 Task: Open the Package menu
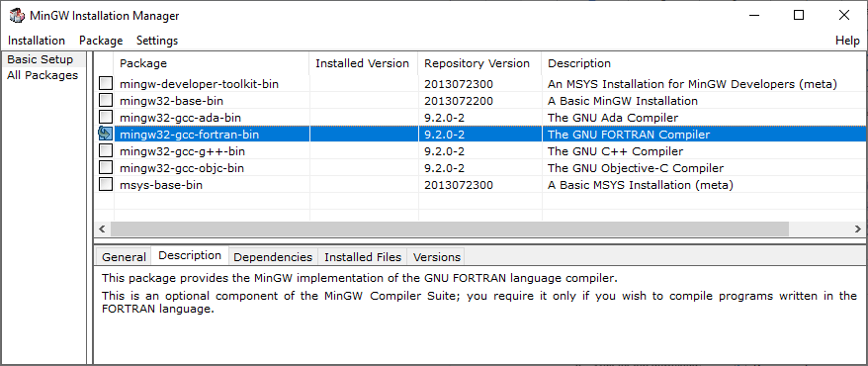click(x=101, y=41)
